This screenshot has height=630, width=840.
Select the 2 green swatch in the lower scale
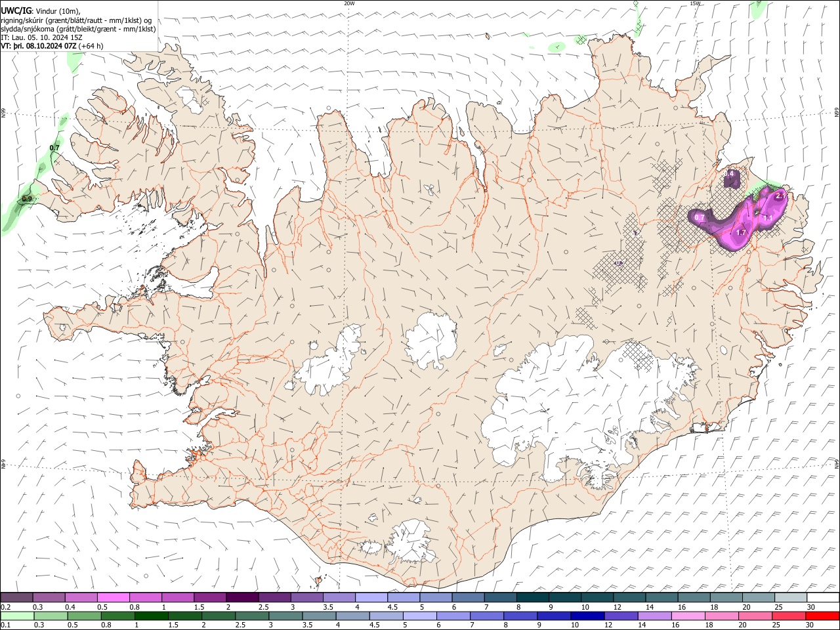(x=219, y=616)
